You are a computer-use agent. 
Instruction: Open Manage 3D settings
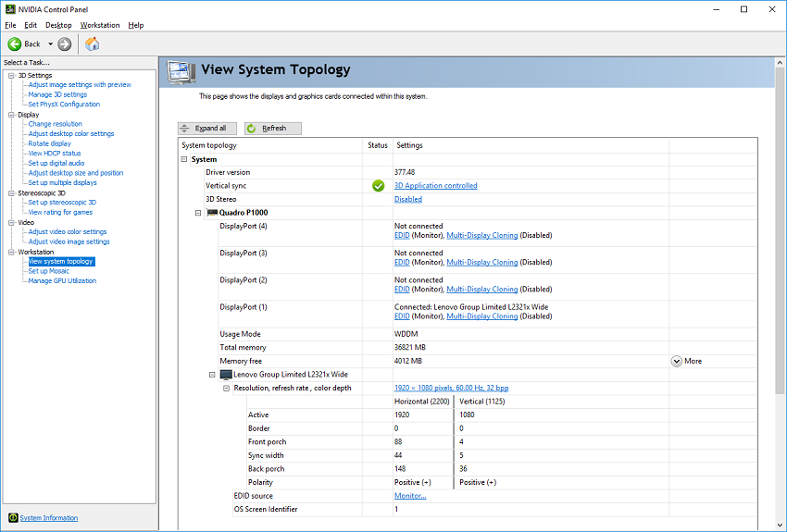[x=57, y=94]
